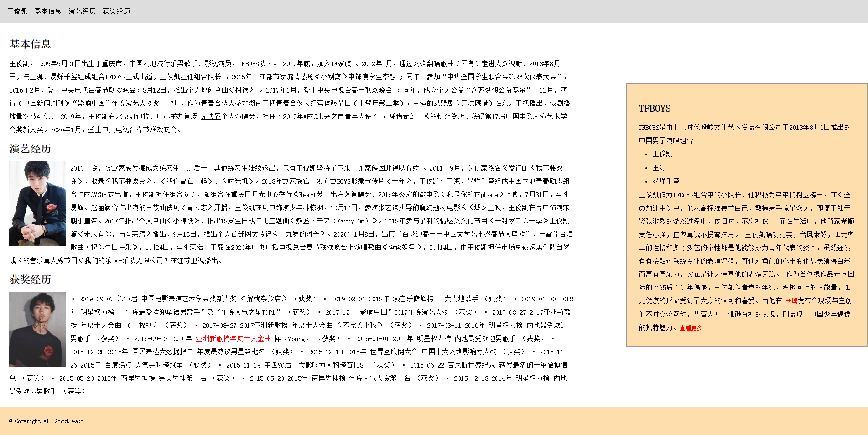Open the 亚洲新歌榜年度十大金曲 red link
The height and width of the screenshot is (435, 868).
(x=233, y=338)
